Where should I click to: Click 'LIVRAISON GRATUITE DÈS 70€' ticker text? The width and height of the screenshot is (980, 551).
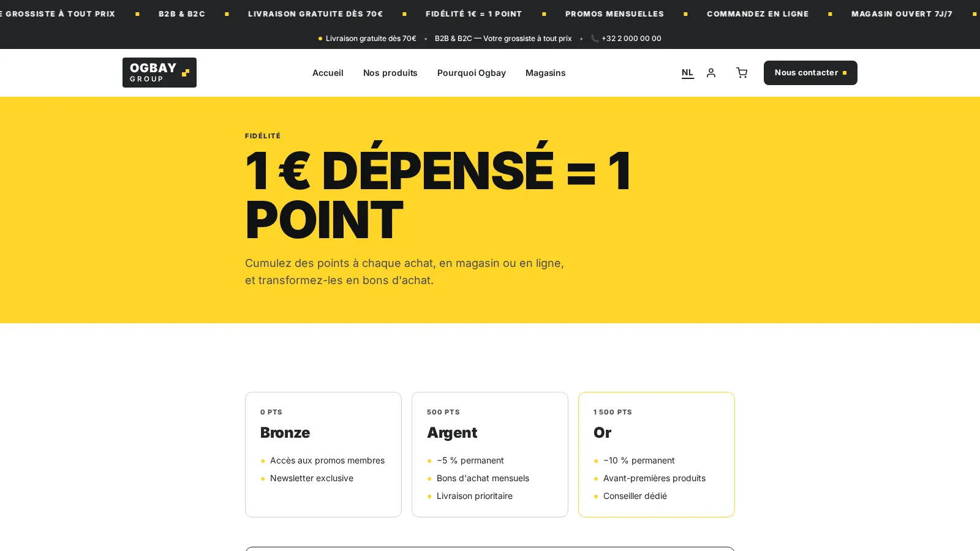[x=315, y=13]
